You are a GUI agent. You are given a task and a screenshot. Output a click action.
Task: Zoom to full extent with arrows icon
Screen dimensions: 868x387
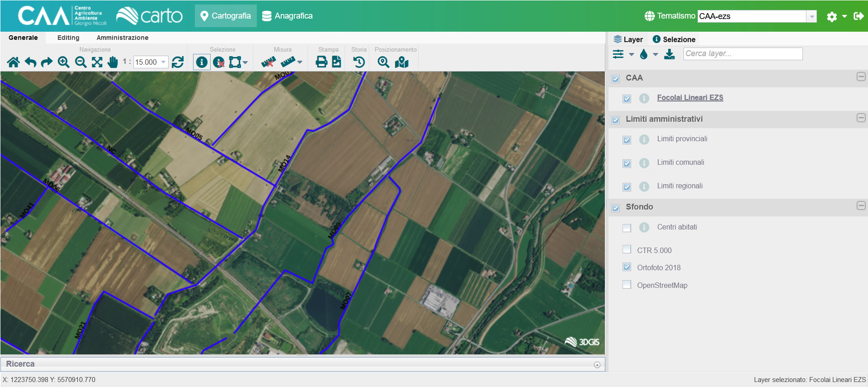point(97,62)
